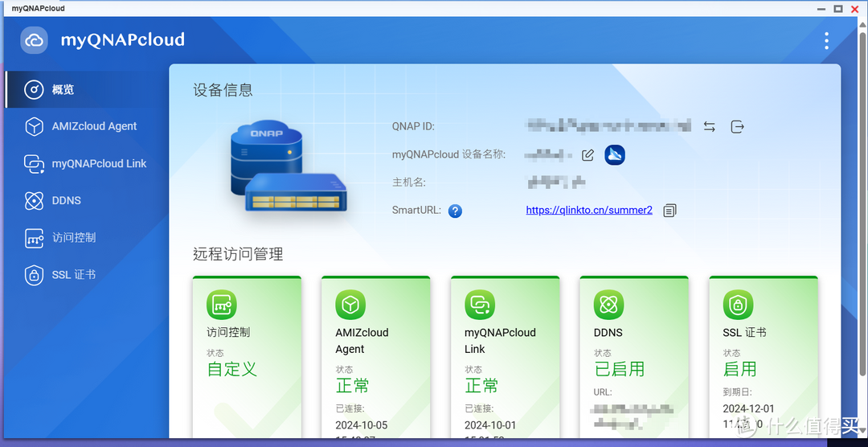868x447 pixels.
Task: Click the sign out icon next to QNAP ID
Action: pyautogui.click(x=737, y=126)
